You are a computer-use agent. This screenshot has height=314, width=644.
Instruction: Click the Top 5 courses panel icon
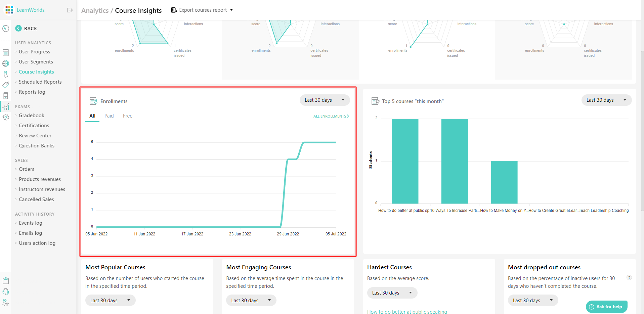pos(376,100)
